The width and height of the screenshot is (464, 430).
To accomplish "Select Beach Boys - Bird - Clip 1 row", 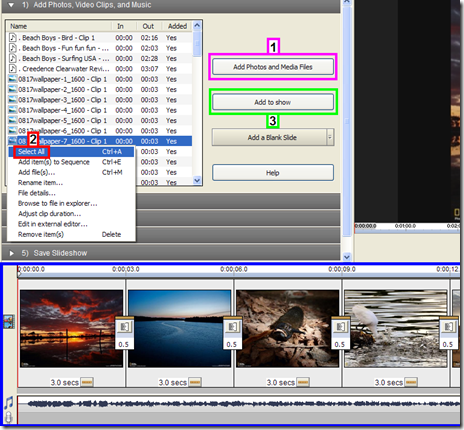I will pos(99,38).
